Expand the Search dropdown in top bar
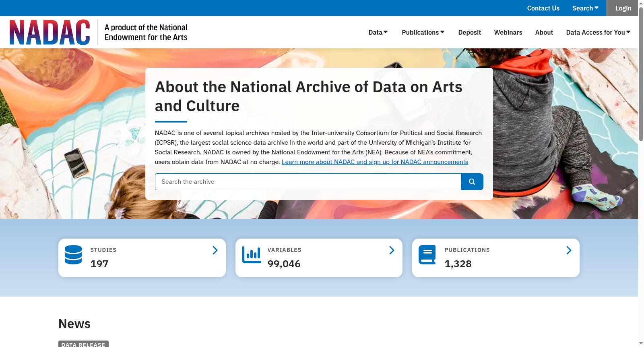Image resolution: width=644 pixels, height=347 pixels. pyautogui.click(x=585, y=8)
